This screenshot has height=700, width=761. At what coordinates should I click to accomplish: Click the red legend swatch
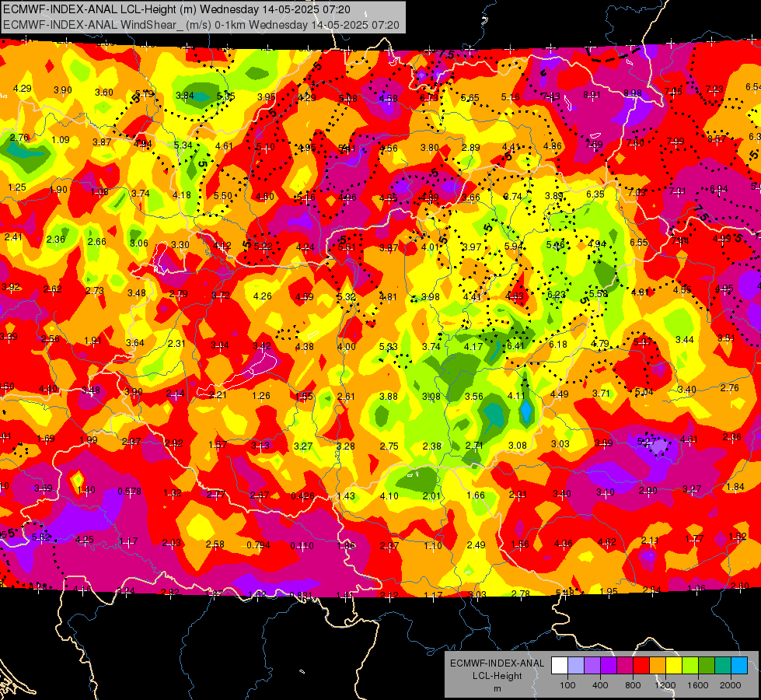[641, 666]
